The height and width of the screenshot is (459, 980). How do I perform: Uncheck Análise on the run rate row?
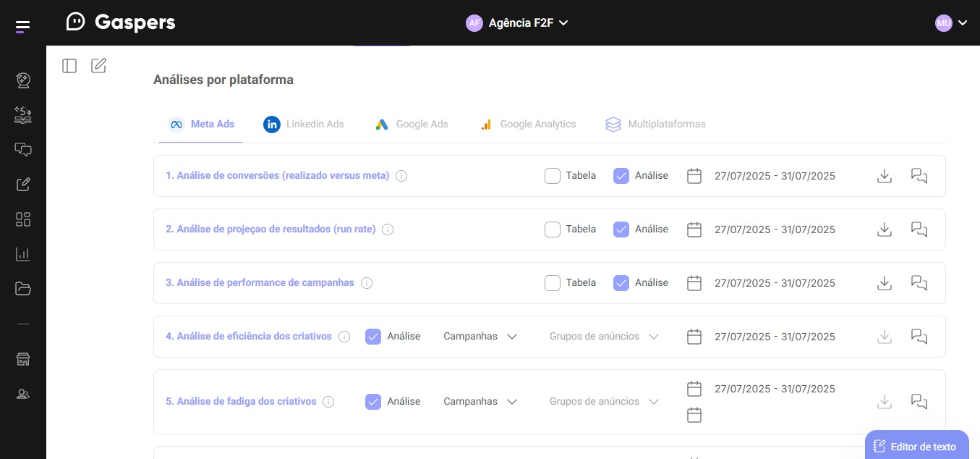621,229
